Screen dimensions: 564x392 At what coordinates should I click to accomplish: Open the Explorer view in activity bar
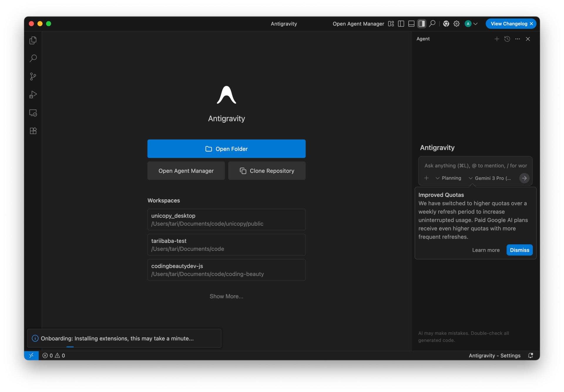33,40
